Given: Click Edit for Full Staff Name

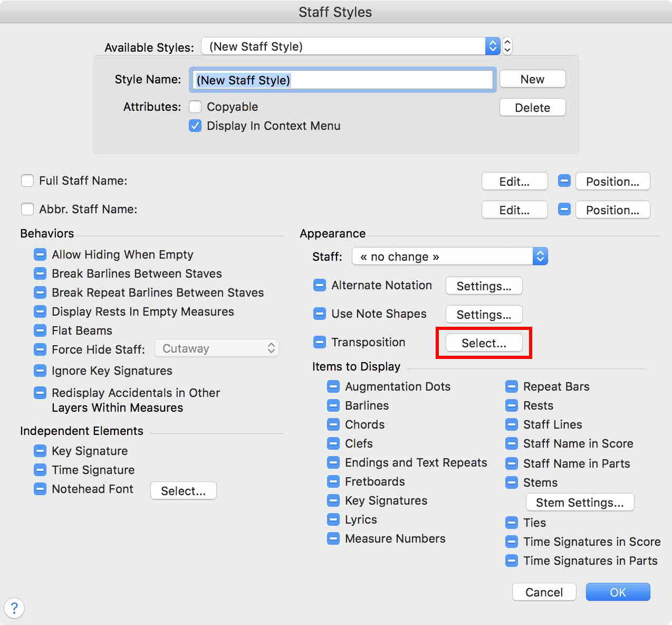Looking at the screenshot, I should [514, 182].
